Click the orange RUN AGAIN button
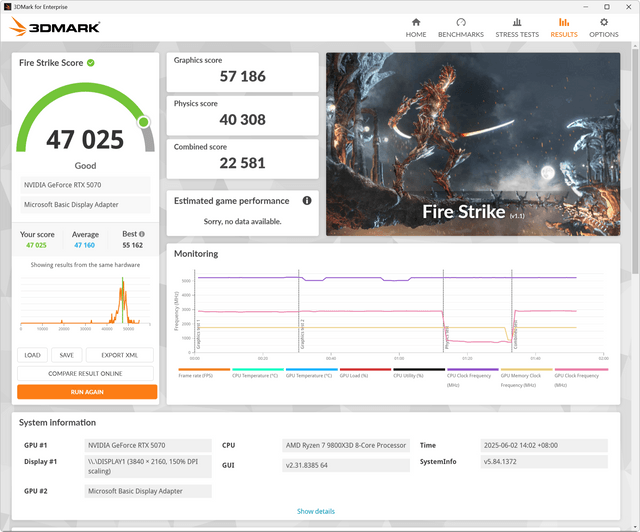 [87, 392]
